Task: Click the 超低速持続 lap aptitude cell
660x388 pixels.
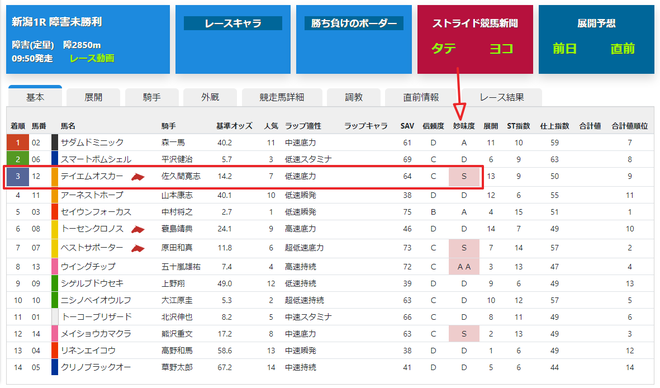Action: tap(304, 300)
